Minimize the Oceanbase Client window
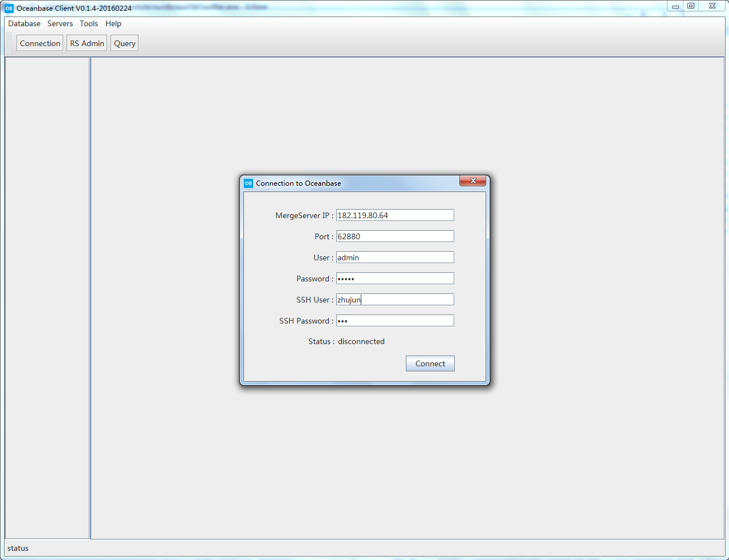The image size is (729, 560). (675, 6)
